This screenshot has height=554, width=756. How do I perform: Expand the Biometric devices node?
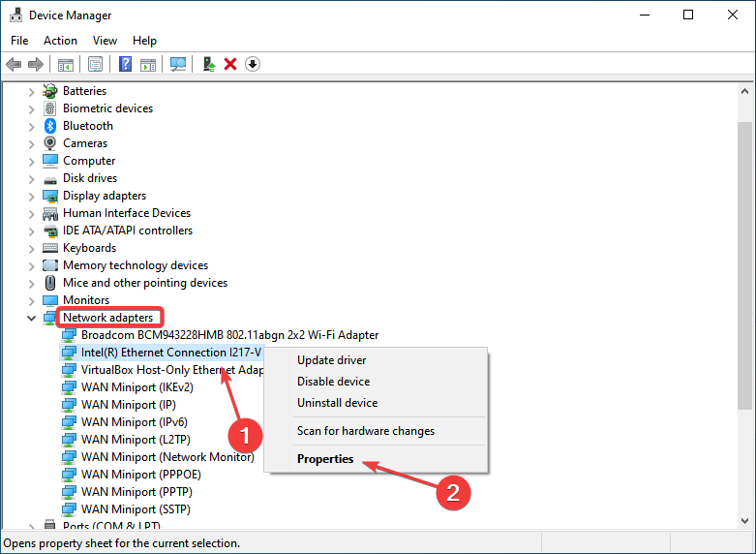pyautogui.click(x=31, y=109)
